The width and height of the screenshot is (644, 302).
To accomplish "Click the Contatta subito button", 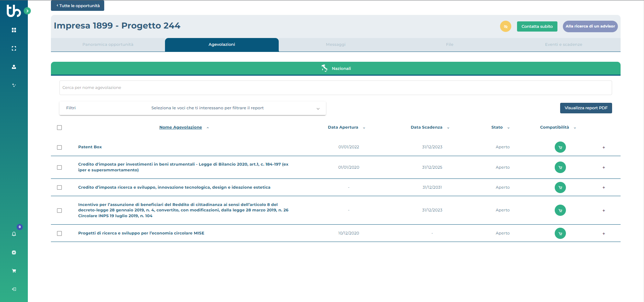I will pyautogui.click(x=537, y=26).
